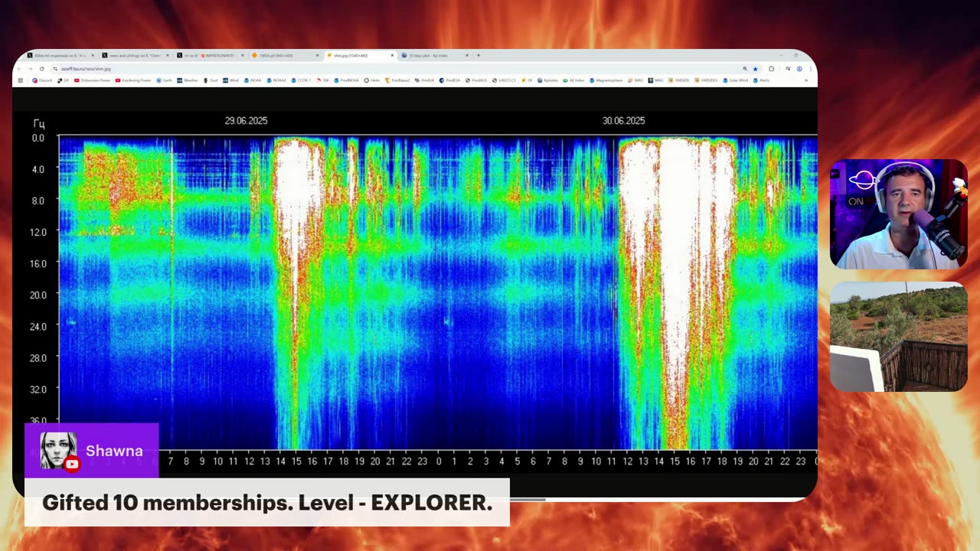Toggle the bookmark star for this page
The image size is (980, 551).
point(755,68)
